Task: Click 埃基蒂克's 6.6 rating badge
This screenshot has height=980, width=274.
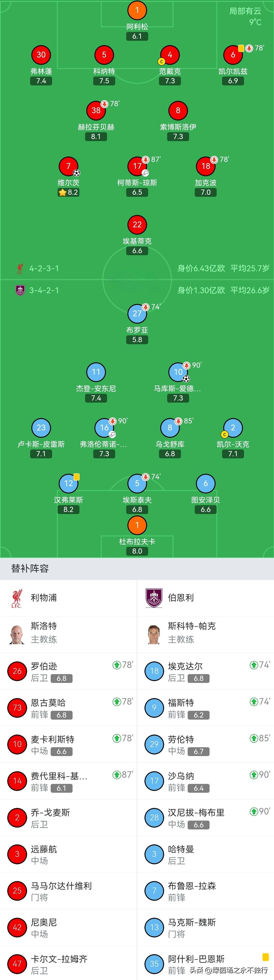Action: pos(137,251)
